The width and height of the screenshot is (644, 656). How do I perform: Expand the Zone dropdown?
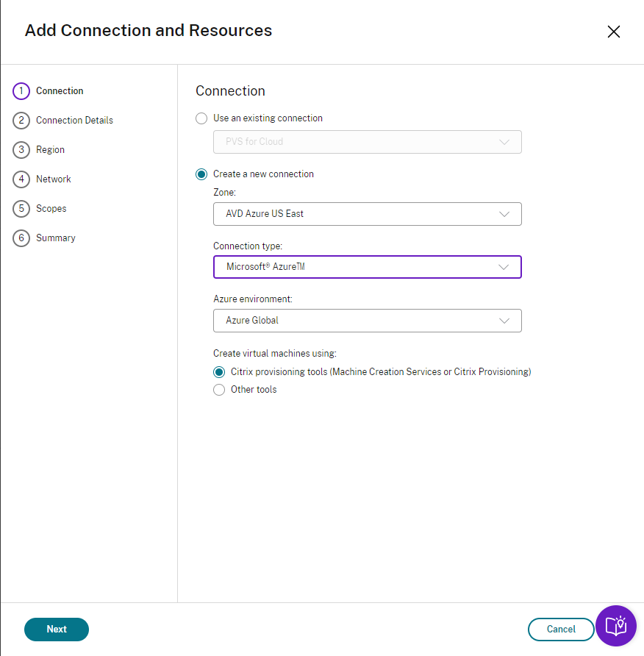tap(367, 214)
